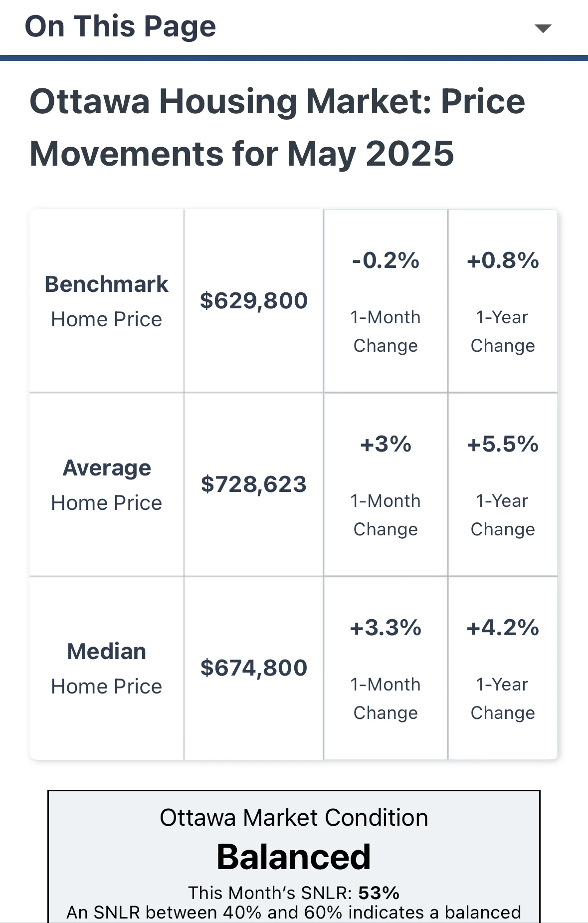Click the Ottawa Market Condition title
The image size is (588, 923).
tap(294, 818)
